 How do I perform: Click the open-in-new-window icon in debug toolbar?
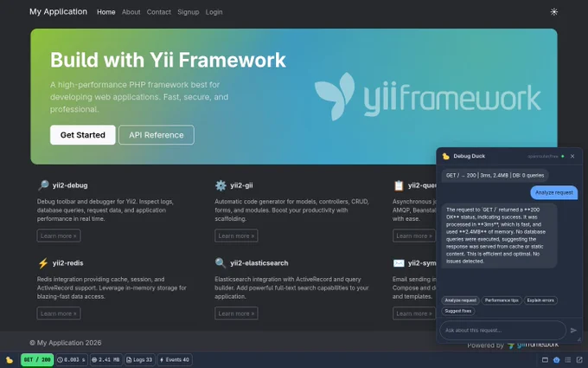coord(579,359)
